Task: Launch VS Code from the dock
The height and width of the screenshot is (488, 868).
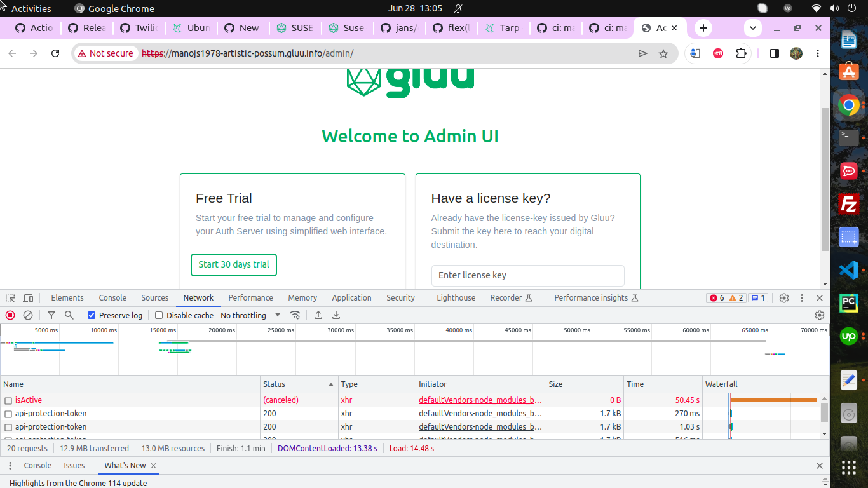Action: point(849,271)
